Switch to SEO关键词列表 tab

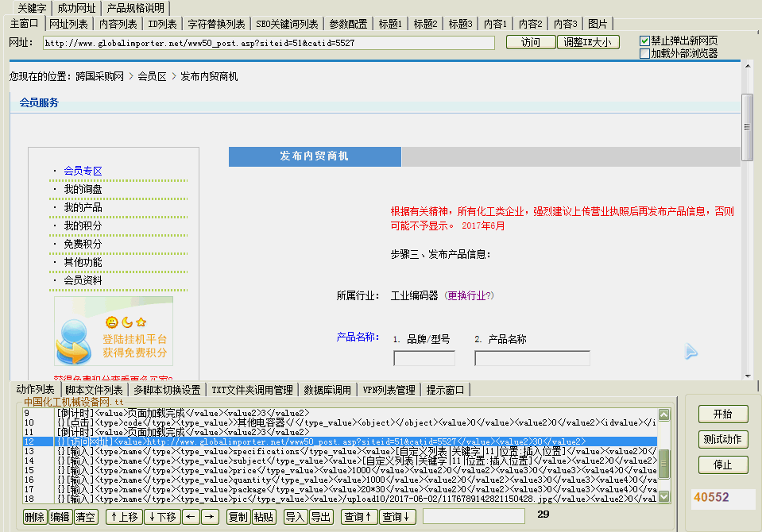pos(287,24)
